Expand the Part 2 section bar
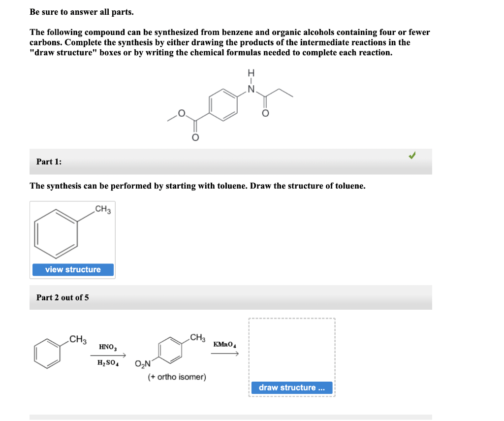 [x=231, y=297]
